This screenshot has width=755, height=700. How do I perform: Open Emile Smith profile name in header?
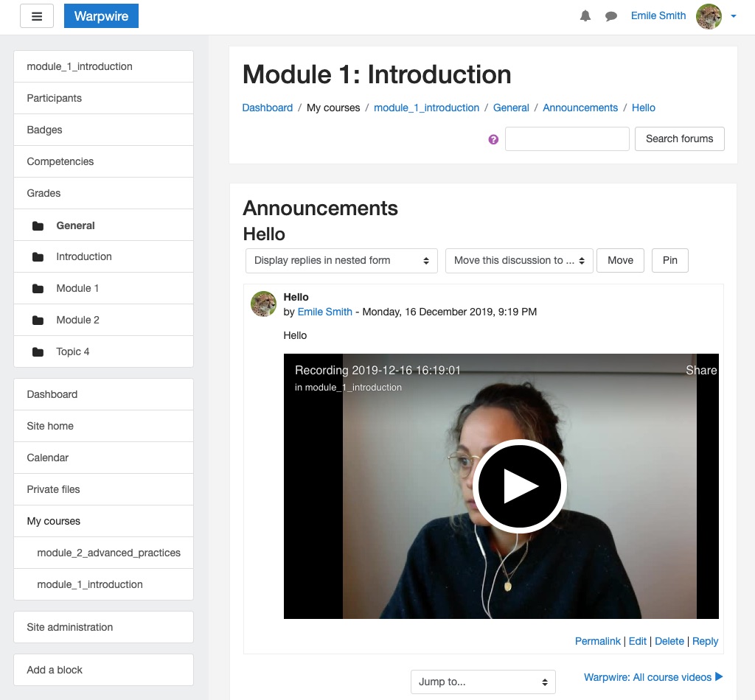click(658, 16)
